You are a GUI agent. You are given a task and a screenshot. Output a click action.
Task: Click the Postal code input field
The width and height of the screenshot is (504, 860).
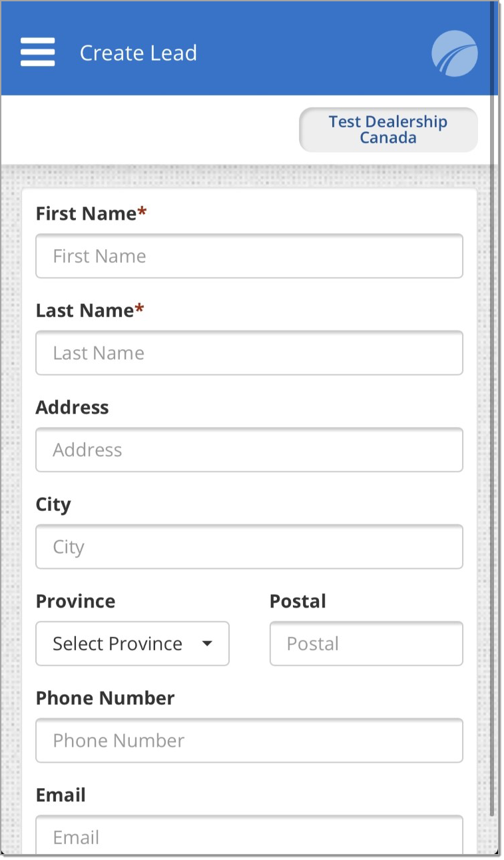tap(366, 644)
